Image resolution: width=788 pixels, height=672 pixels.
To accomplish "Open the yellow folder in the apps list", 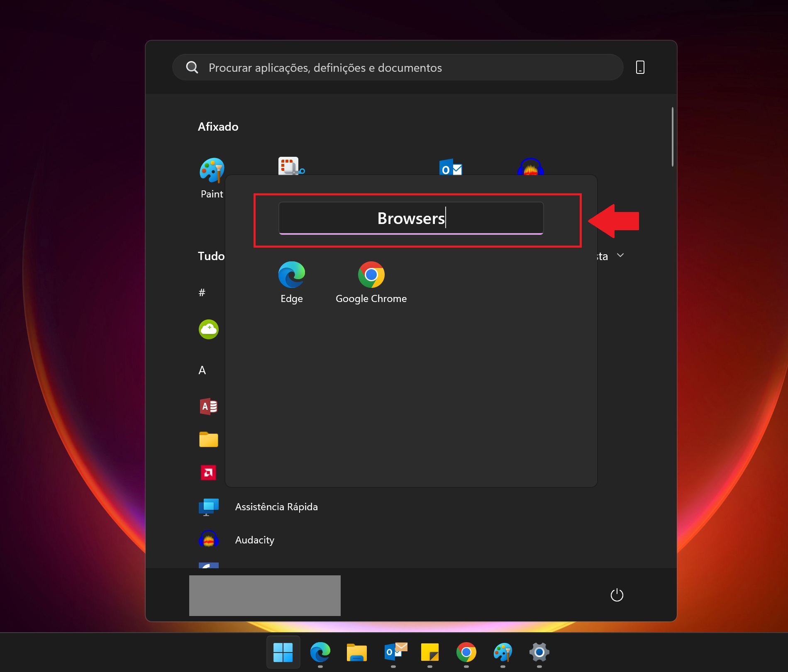I will [x=208, y=440].
